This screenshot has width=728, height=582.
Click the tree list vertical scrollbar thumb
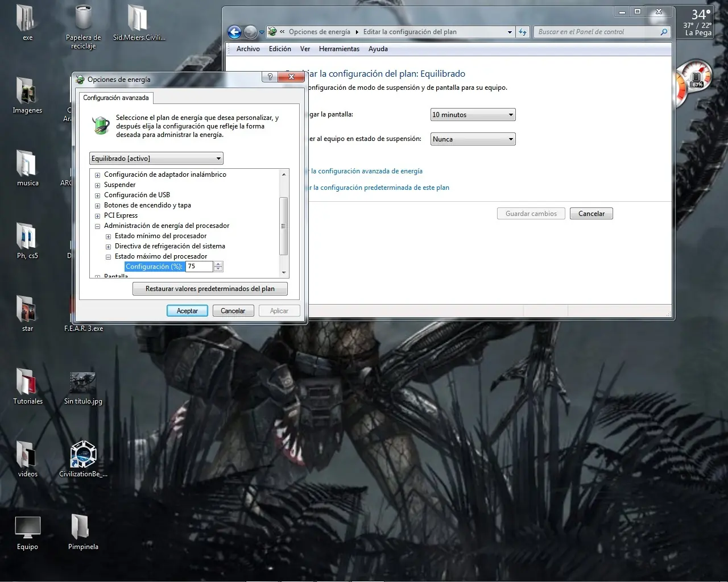284,226
